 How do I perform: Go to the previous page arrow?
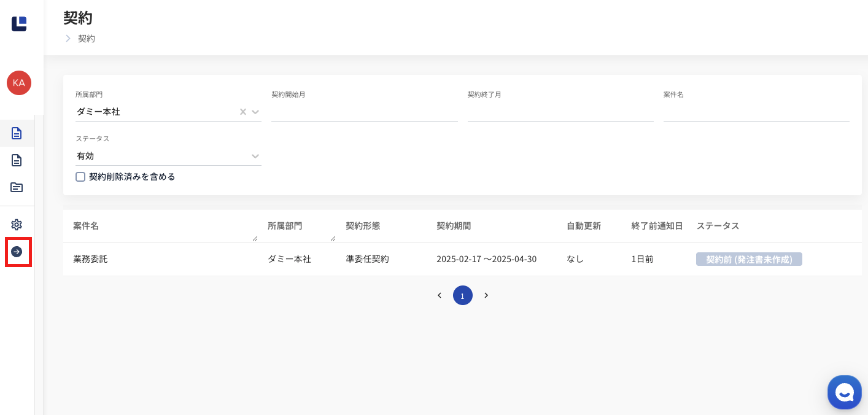(x=440, y=295)
